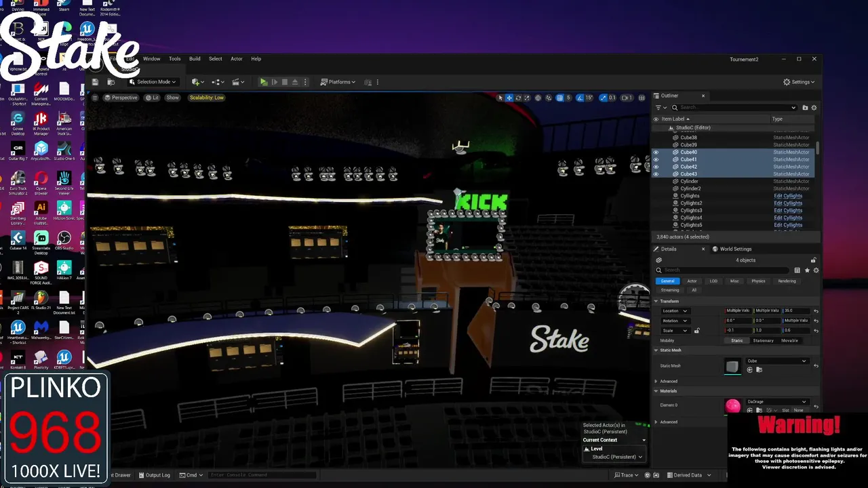868x488 pixels.
Task: Toggle rotation snapping angle icon
Action: coord(580,98)
